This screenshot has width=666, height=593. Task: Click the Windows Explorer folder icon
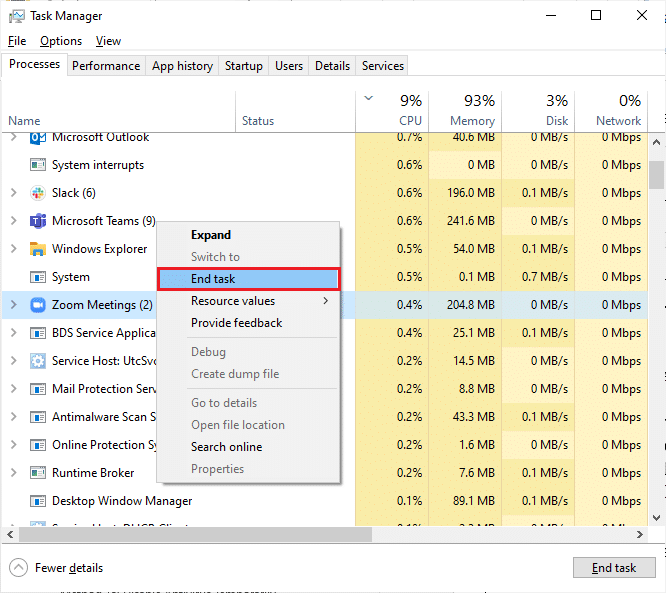38,249
